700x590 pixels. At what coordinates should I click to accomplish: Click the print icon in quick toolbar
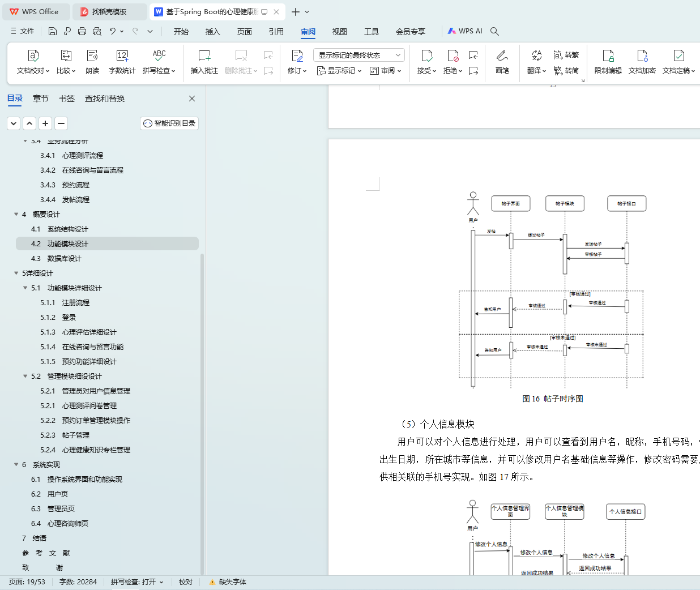click(82, 31)
